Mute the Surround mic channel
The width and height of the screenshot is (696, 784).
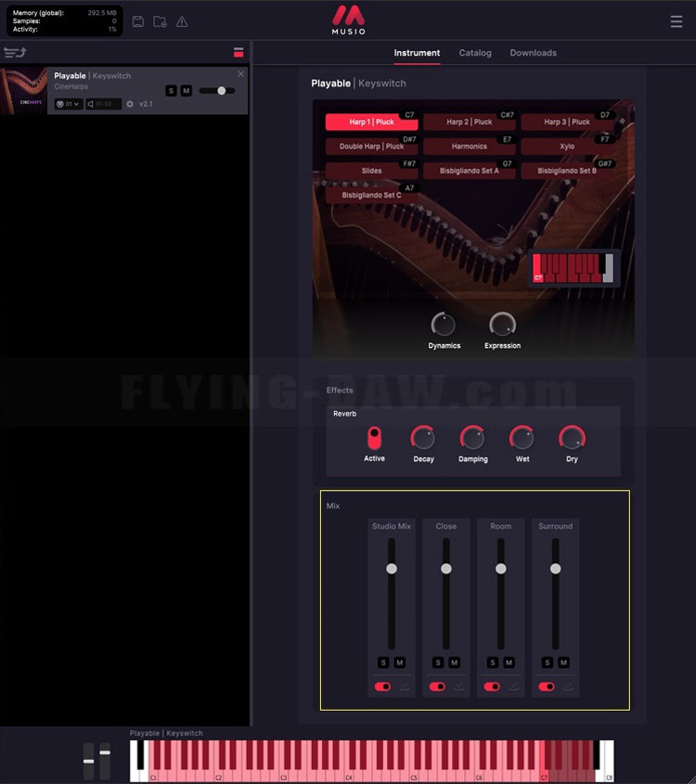[563, 662]
